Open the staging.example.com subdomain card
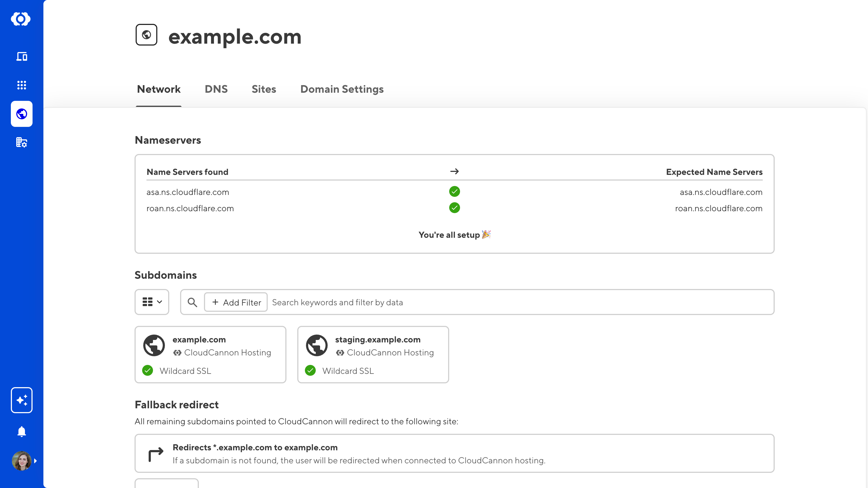The height and width of the screenshot is (488, 868). pos(373,354)
